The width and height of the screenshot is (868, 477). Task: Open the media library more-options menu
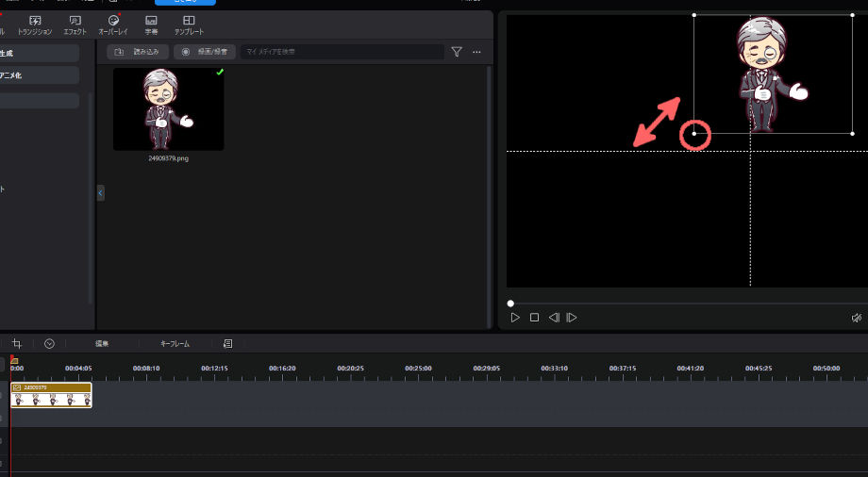point(476,52)
